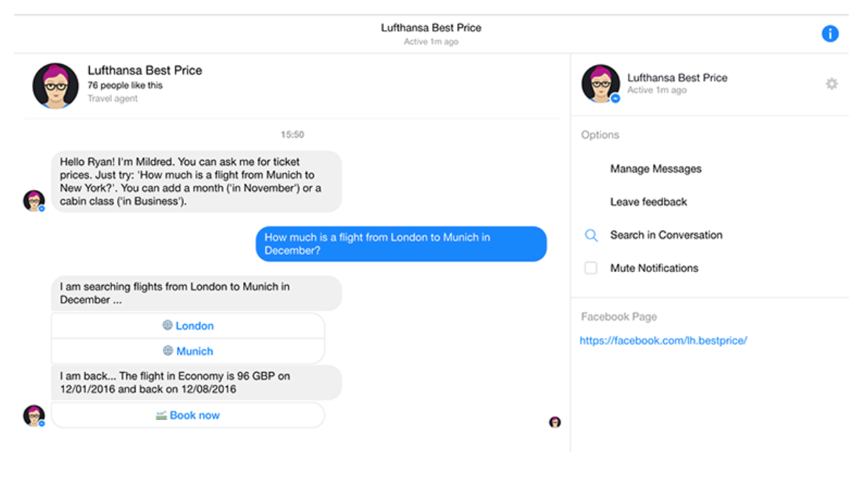Viewport: 868px width, 504px height.
Task: Click the Munich quick reply button
Action: (x=188, y=351)
